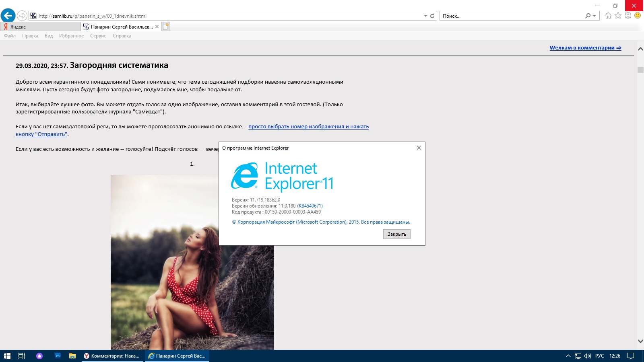Image resolution: width=644 pixels, height=362 pixels.
Task: Follow the Welcome в комментарии link
Action: [585, 48]
